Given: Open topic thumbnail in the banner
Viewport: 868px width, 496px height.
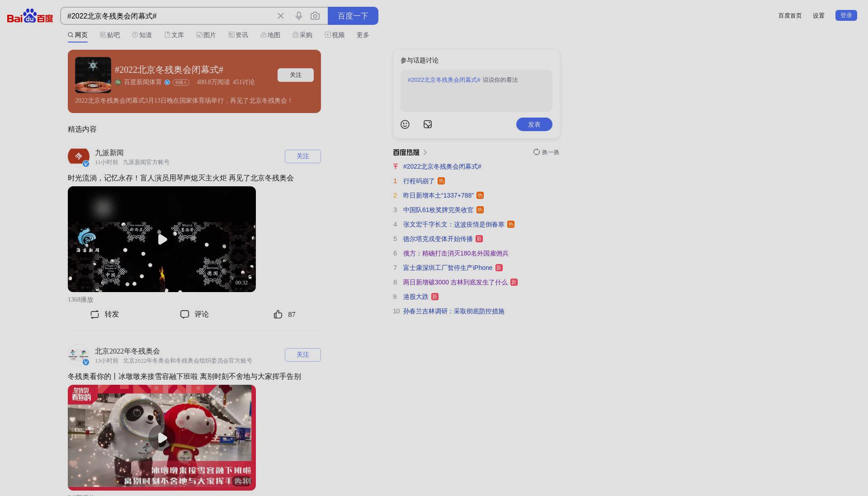Looking at the screenshot, I should (x=93, y=75).
